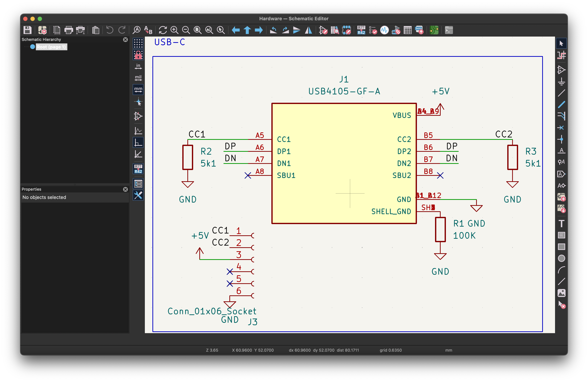Open bulk symbol fields table
The height and width of the screenshot is (382, 588).
(x=408, y=30)
